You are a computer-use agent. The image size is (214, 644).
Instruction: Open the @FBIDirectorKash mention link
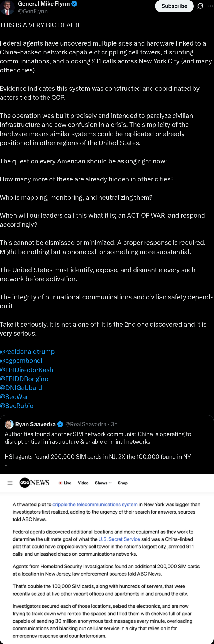coord(27,370)
